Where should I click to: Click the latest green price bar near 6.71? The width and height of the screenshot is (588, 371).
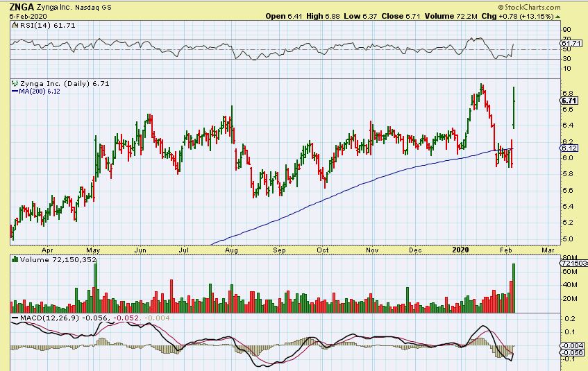514,108
